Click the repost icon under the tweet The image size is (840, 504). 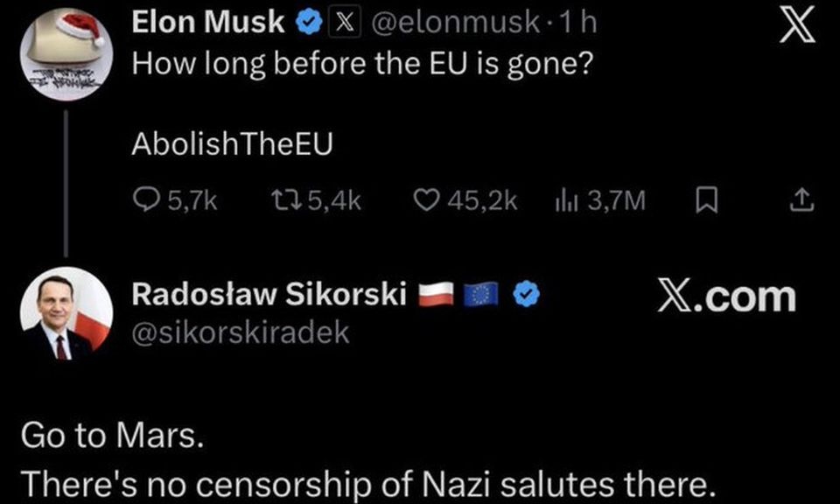[287, 199]
